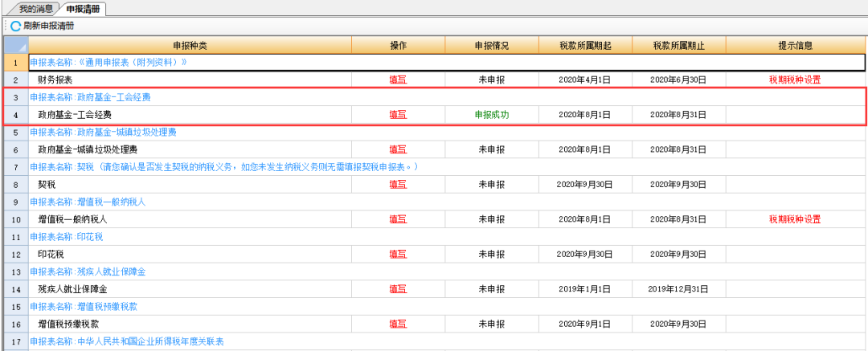The width and height of the screenshot is (868, 351).
Task: Select row header number 4
Action: tap(16, 115)
